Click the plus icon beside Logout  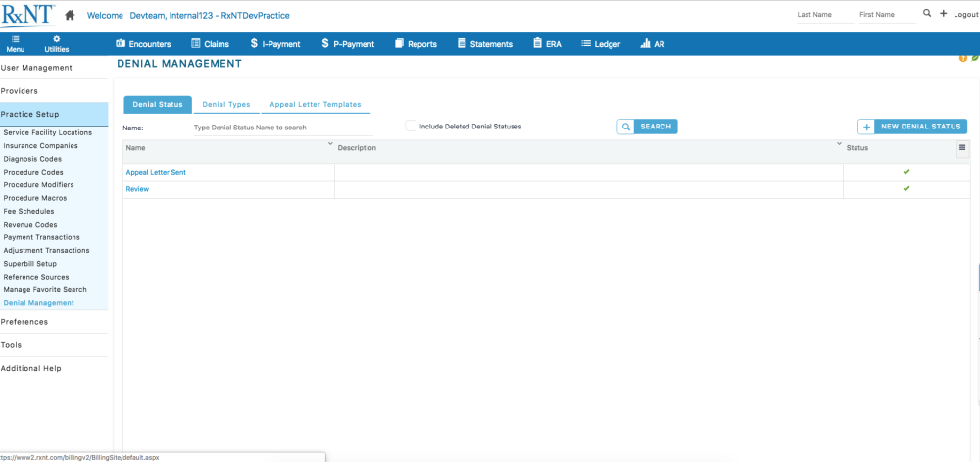(x=943, y=13)
